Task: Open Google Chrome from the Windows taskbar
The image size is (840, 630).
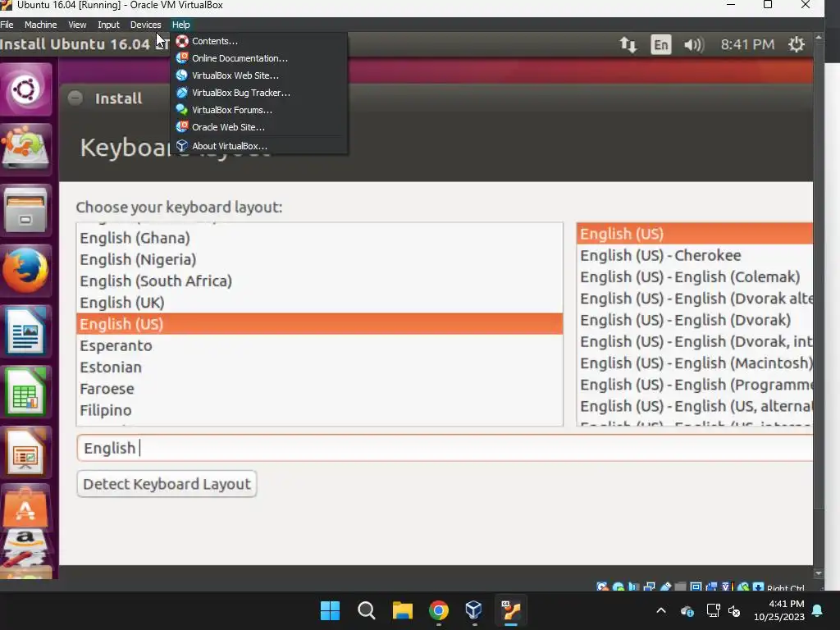Action: [439, 610]
